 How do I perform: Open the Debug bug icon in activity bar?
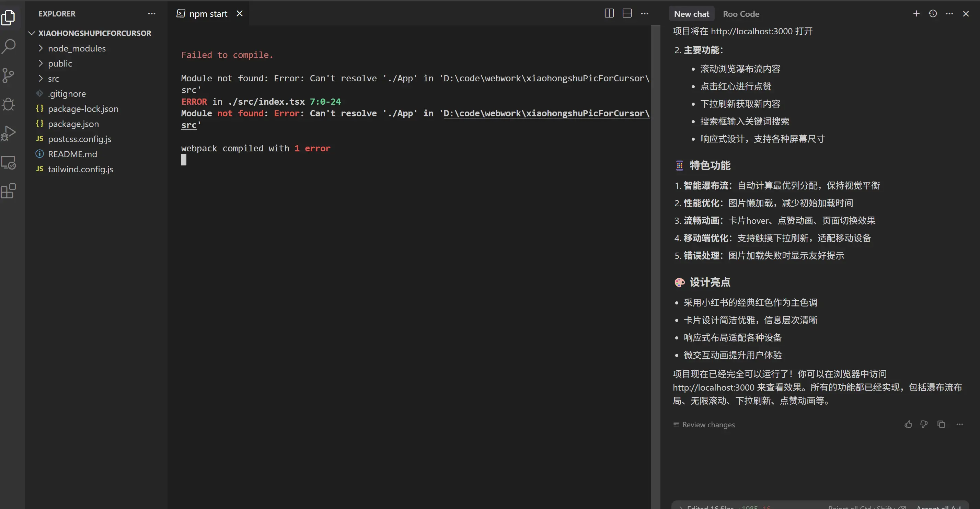(8, 104)
